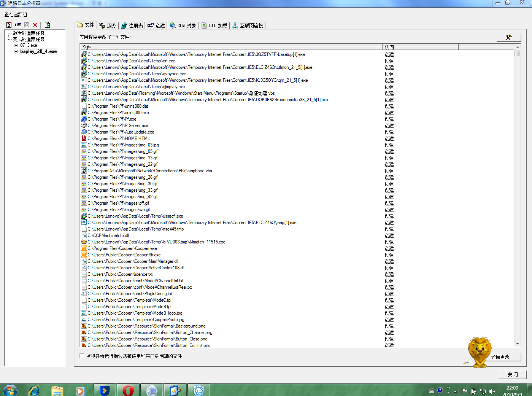The width and height of the screenshot is (532, 396).
Task: Open the Action Center flag tray icon
Action: click(464, 391)
